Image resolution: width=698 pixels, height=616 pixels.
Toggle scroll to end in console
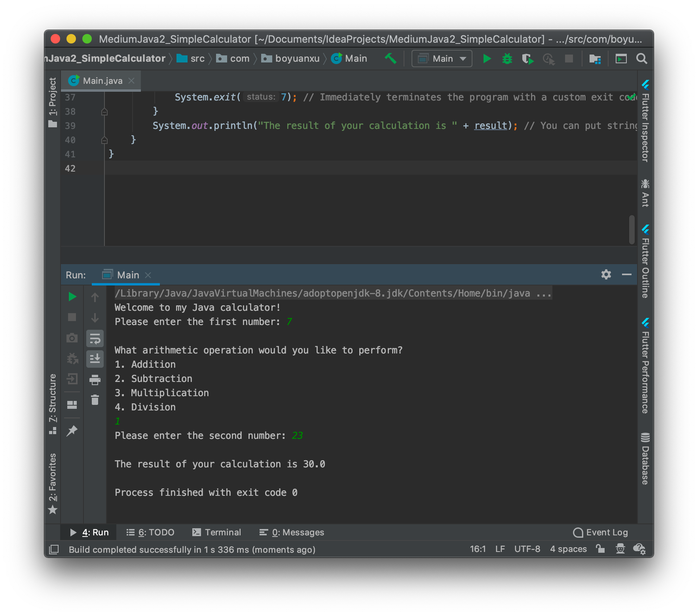click(x=95, y=359)
